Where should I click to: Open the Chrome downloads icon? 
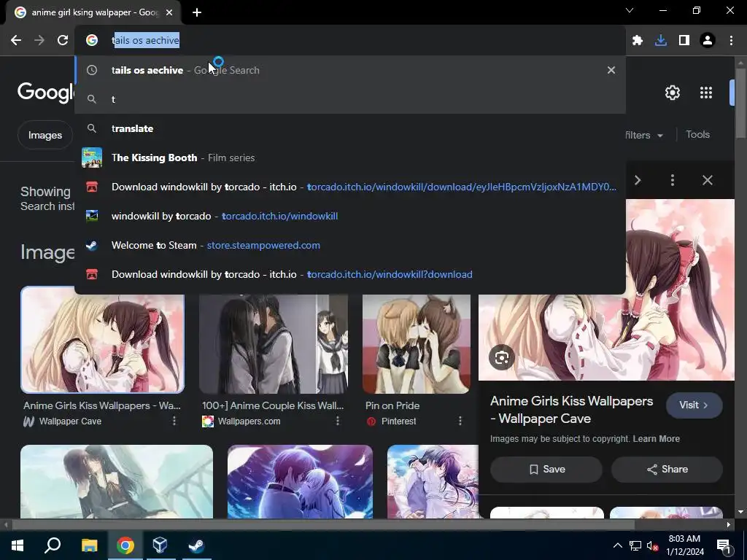tap(661, 41)
